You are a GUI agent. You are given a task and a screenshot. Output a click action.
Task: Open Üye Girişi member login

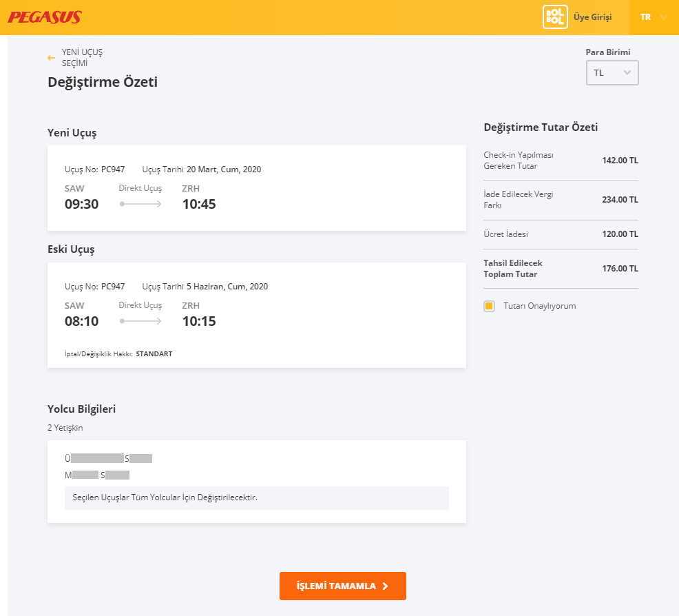pos(592,17)
